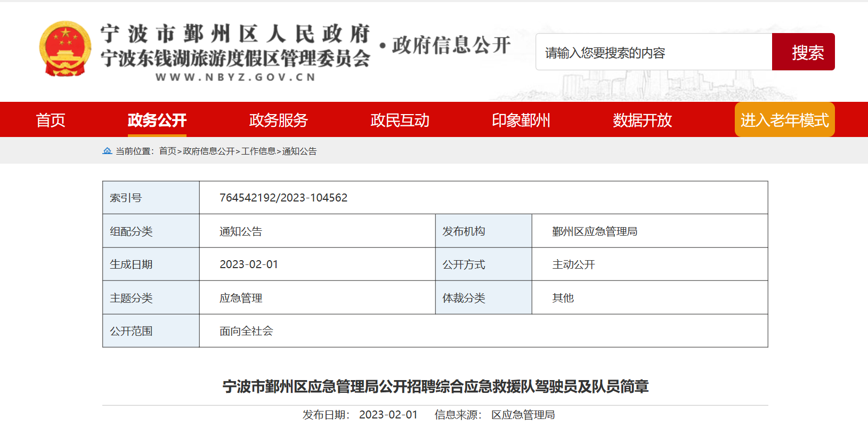The width and height of the screenshot is (868, 427).
Task: Click the article headline about 综合应急救援队 recruitment
Action: pyautogui.click(x=435, y=386)
